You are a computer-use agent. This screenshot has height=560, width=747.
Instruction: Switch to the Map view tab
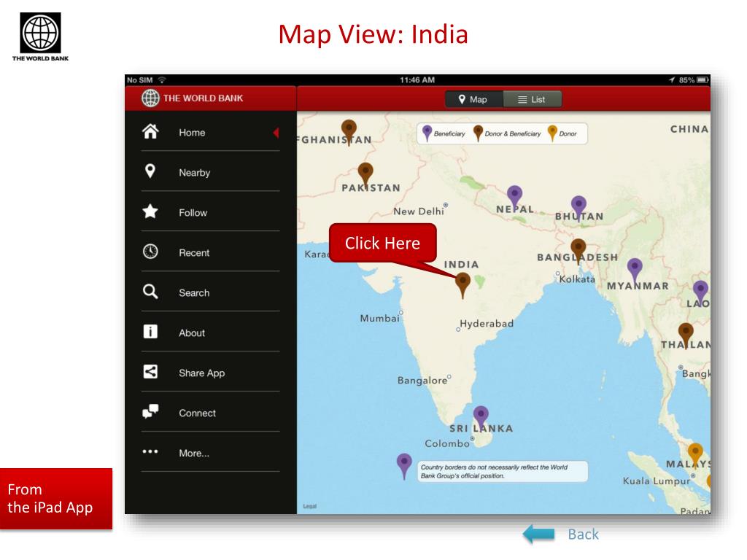click(x=473, y=99)
